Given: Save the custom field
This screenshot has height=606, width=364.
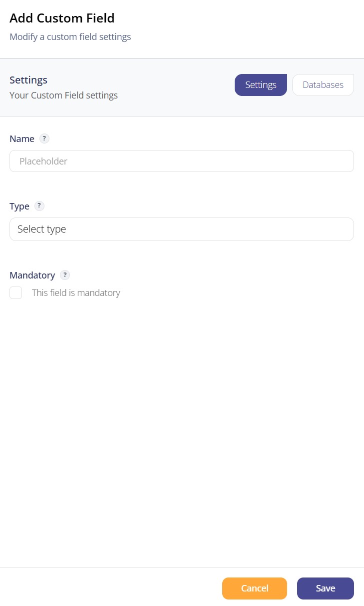Looking at the screenshot, I should click(x=326, y=588).
